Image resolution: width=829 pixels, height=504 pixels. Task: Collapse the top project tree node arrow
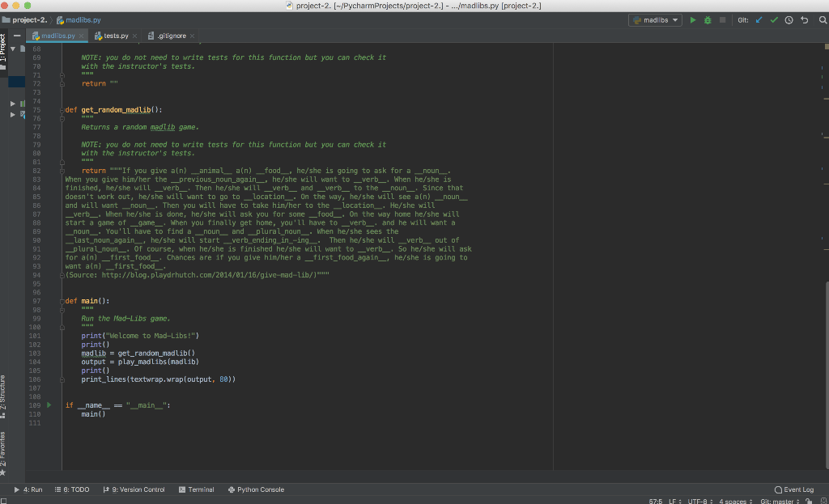click(13, 49)
